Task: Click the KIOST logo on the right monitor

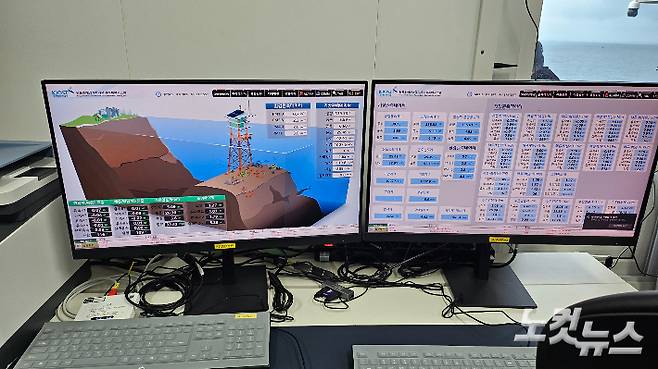Action: click(386, 91)
